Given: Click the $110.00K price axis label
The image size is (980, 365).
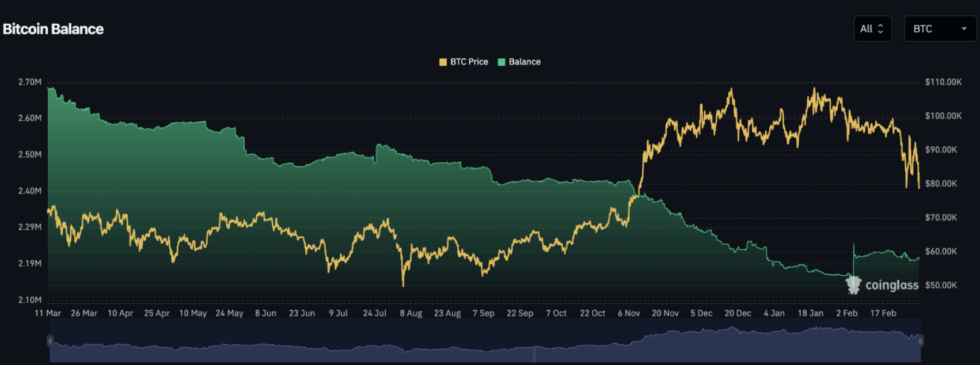Looking at the screenshot, I should point(943,82).
